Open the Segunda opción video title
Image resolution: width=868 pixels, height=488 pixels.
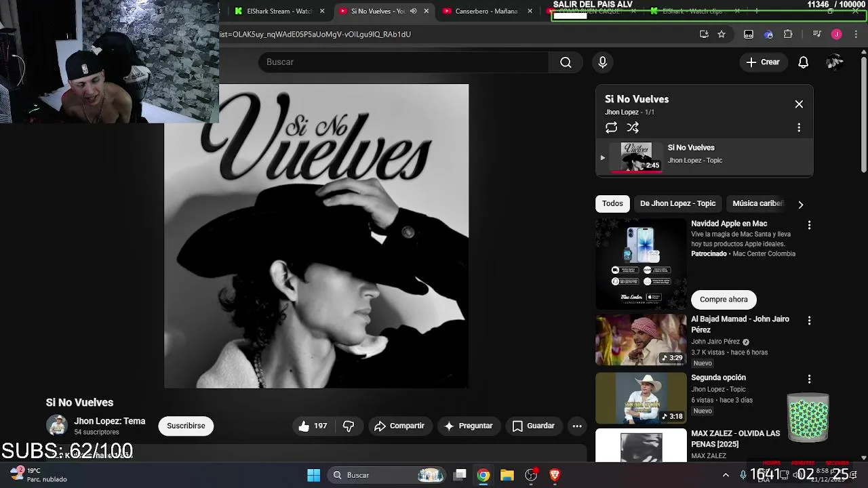tap(718, 378)
